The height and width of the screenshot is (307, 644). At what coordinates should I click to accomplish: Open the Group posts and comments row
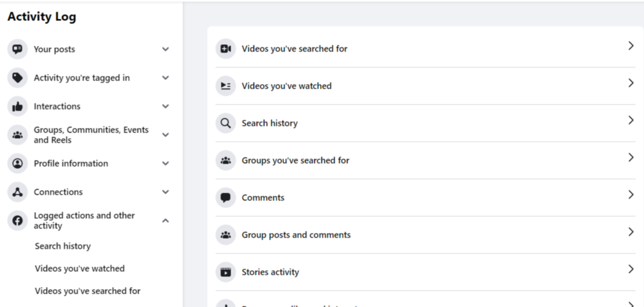coord(425,235)
